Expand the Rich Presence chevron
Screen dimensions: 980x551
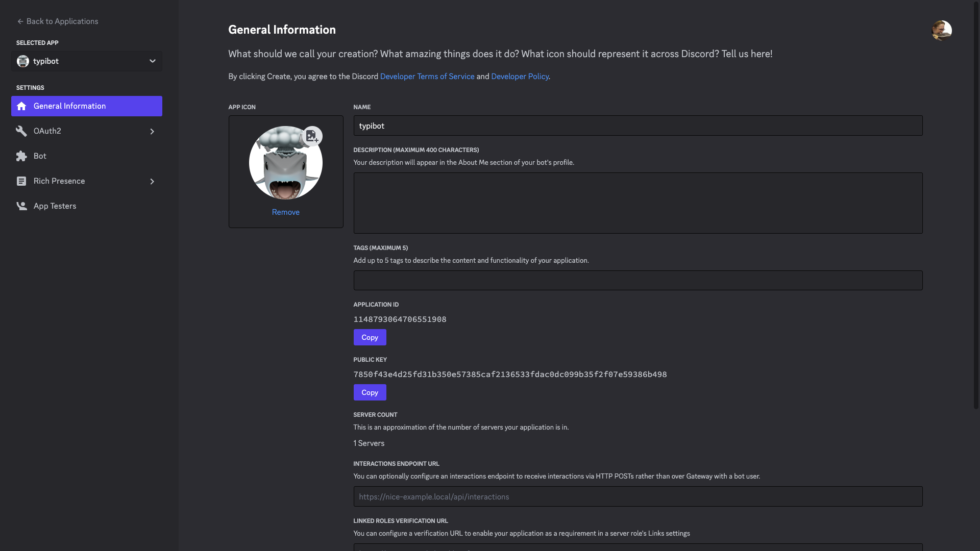click(152, 181)
